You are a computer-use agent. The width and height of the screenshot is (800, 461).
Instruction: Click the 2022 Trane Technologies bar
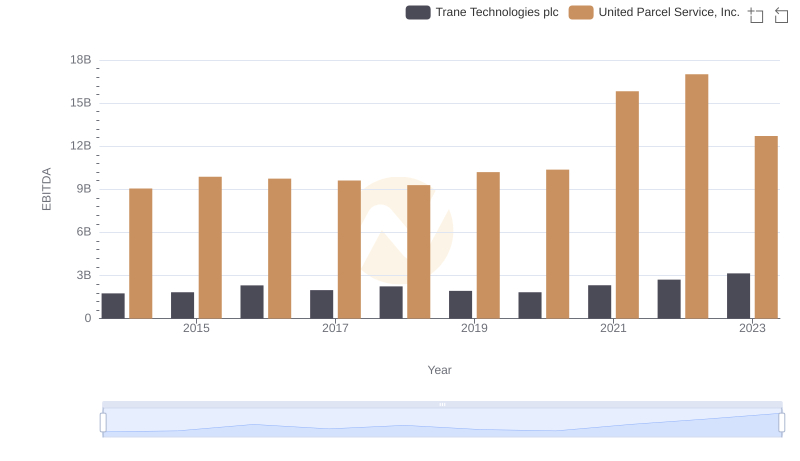[x=669, y=299]
